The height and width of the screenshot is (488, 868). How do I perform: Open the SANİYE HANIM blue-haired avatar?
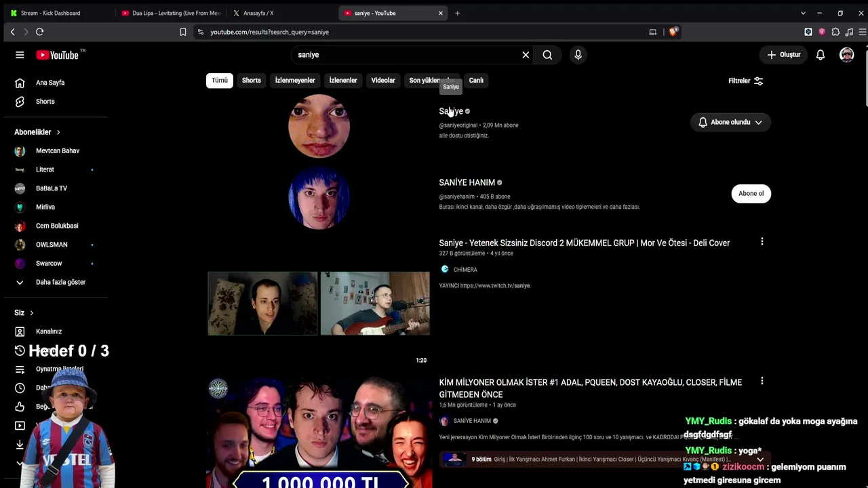point(319,198)
